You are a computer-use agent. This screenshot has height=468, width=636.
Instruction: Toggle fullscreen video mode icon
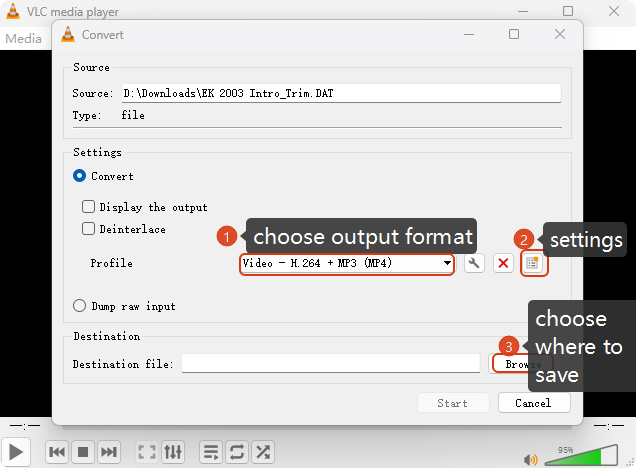pos(147,452)
